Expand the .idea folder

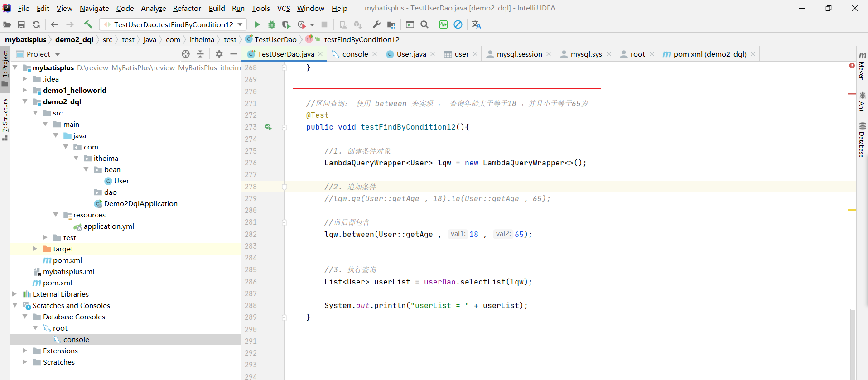point(25,79)
